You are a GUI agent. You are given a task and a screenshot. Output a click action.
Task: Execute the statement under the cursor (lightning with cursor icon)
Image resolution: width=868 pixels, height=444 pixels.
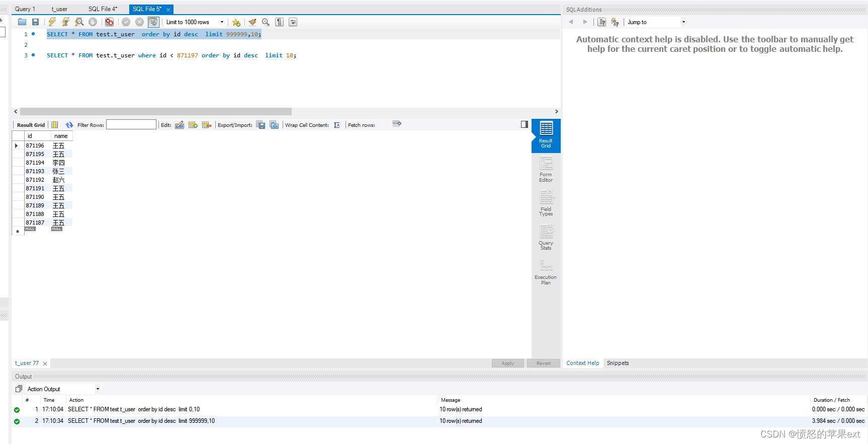(65, 22)
